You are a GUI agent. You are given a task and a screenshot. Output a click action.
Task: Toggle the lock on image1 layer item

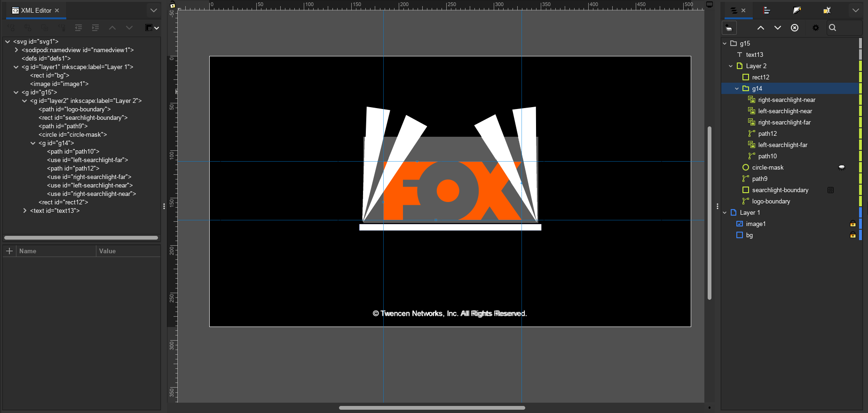pos(853,224)
